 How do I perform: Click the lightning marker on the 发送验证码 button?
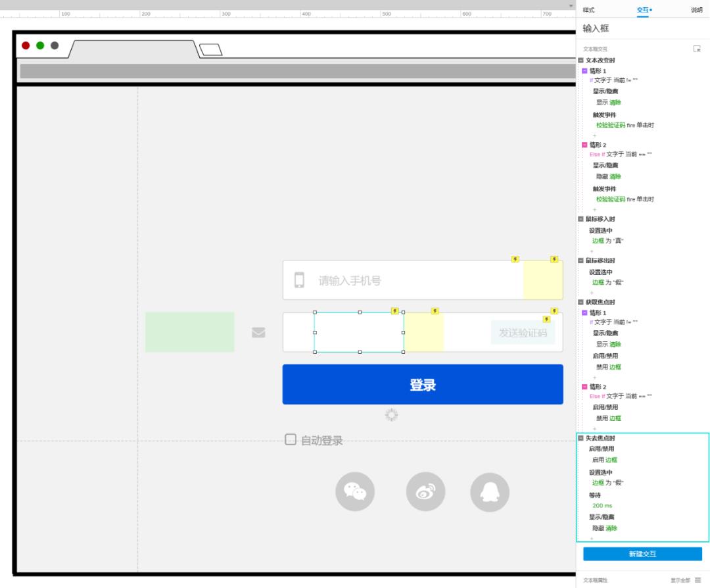pos(546,320)
